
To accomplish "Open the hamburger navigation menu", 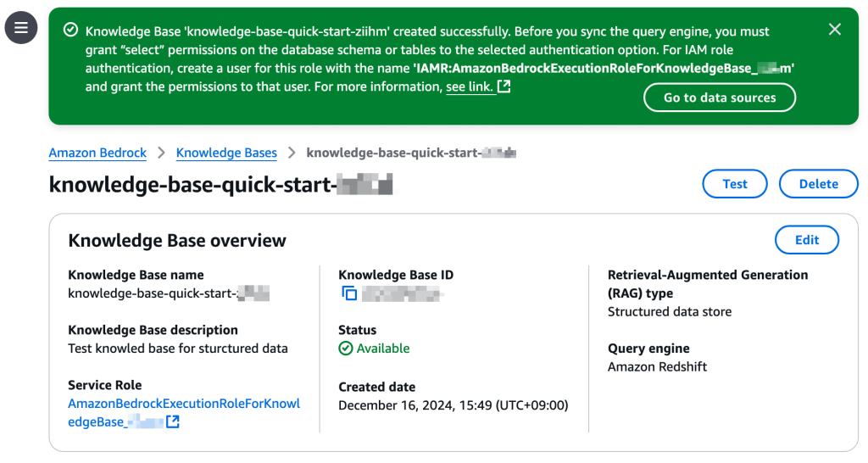I will click(21, 27).
